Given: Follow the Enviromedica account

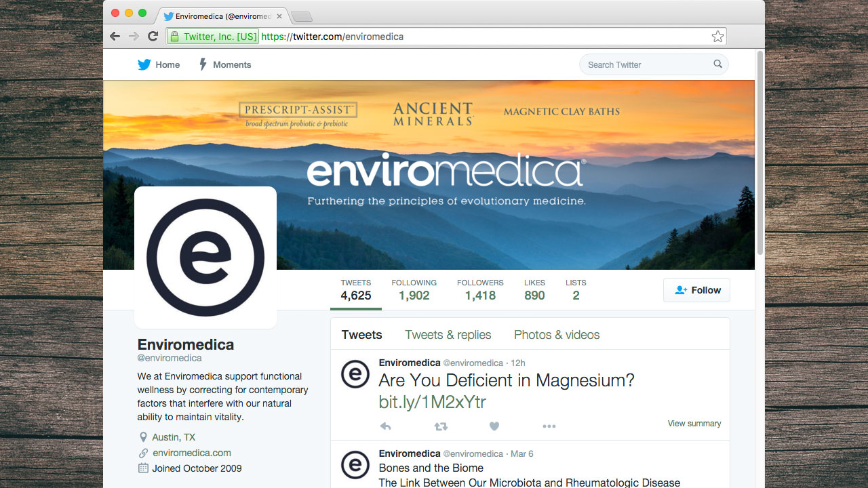Looking at the screenshot, I should point(696,290).
